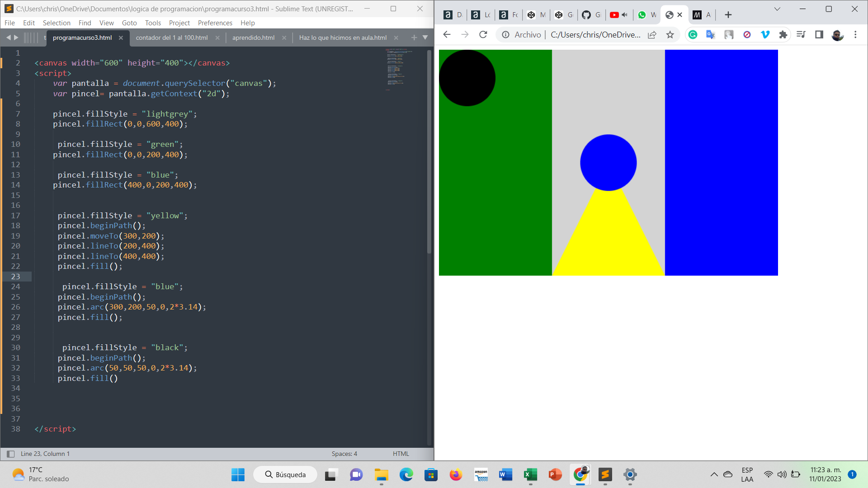The height and width of the screenshot is (488, 868).
Task: Expand Chrome's tab search chevron
Action: [777, 9]
